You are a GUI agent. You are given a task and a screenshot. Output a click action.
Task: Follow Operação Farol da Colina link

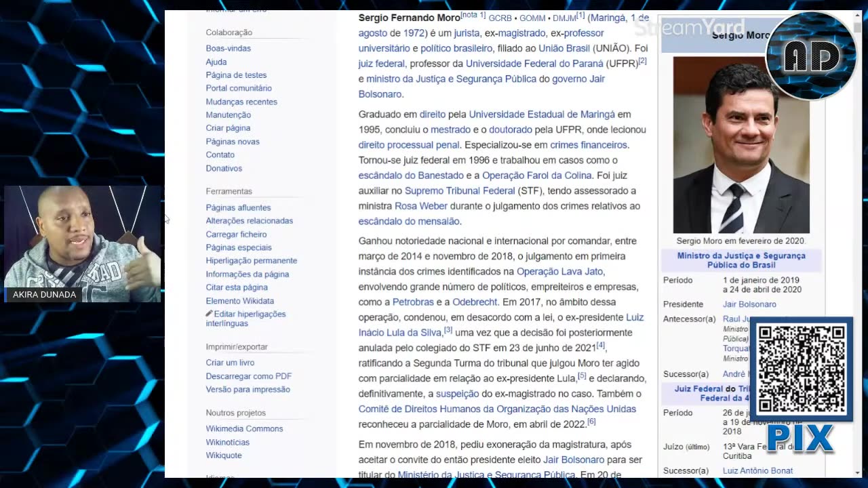(x=537, y=176)
